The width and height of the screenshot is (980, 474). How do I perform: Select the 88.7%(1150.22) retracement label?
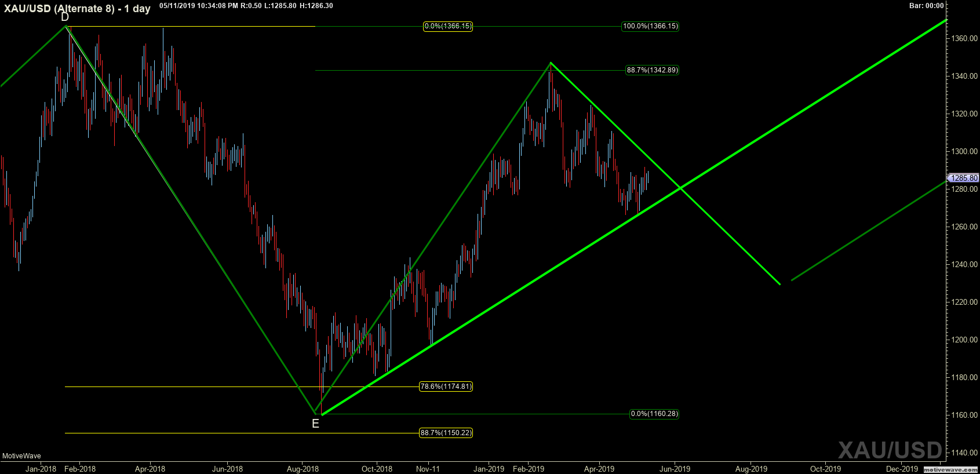tap(446, 433)
